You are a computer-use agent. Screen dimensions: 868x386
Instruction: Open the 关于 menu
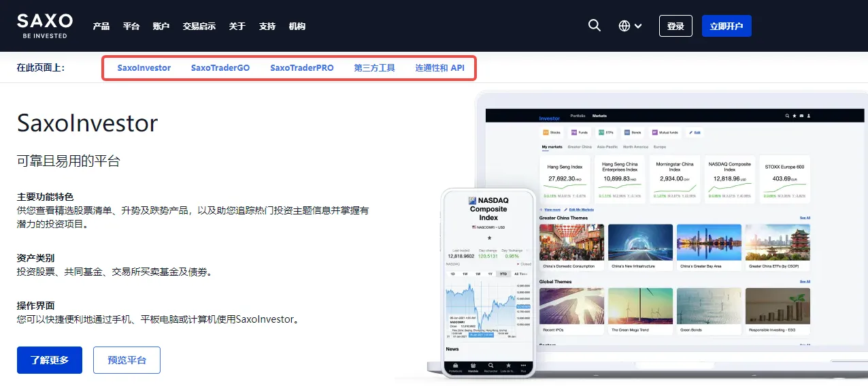click(237, 27)
